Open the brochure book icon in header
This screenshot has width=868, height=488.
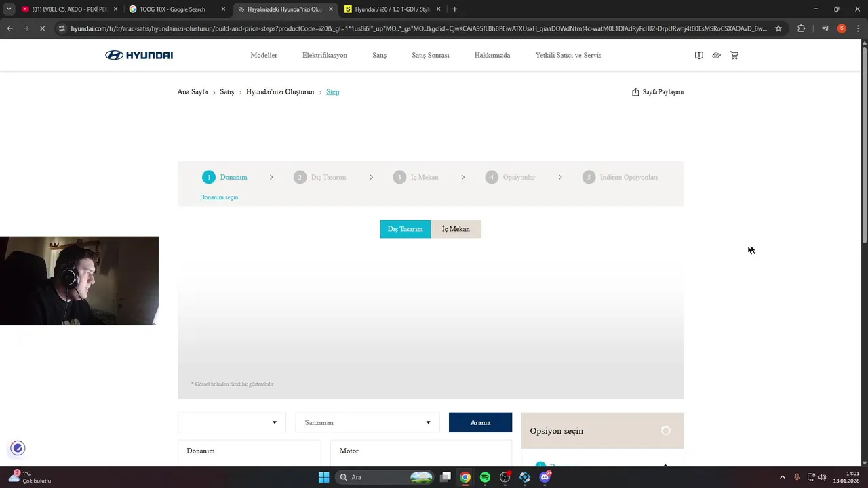pyautogui.click(x=699, y=55)
